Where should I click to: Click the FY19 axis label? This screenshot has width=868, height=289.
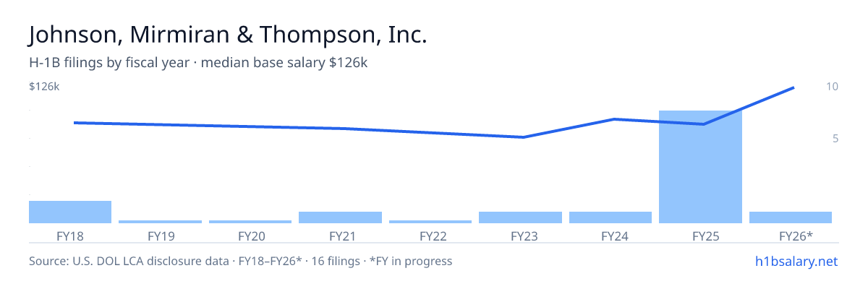(161, 236)
